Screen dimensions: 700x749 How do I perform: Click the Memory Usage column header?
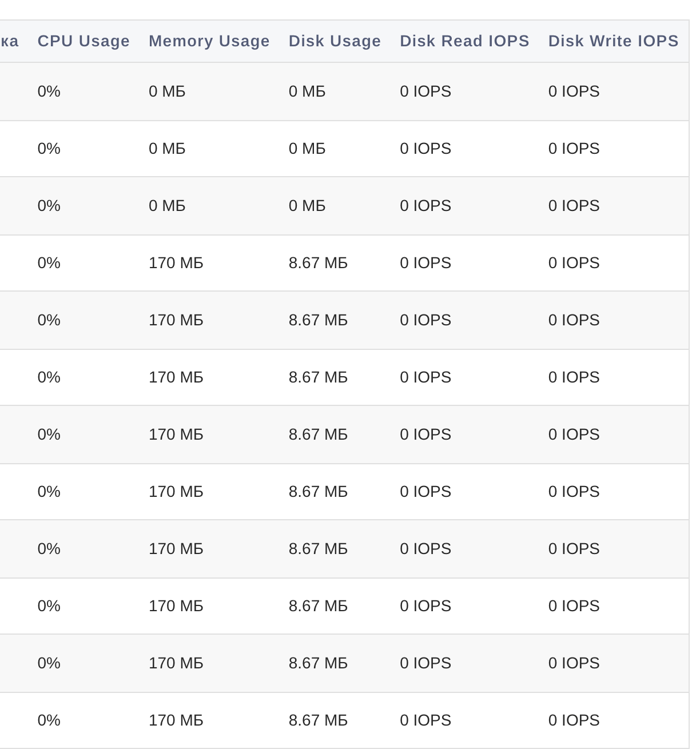(209, 41)
